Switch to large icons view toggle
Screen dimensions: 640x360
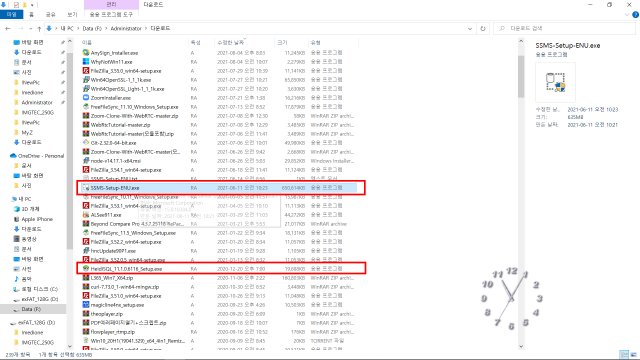pyautogui.click(x=633, y=354)
